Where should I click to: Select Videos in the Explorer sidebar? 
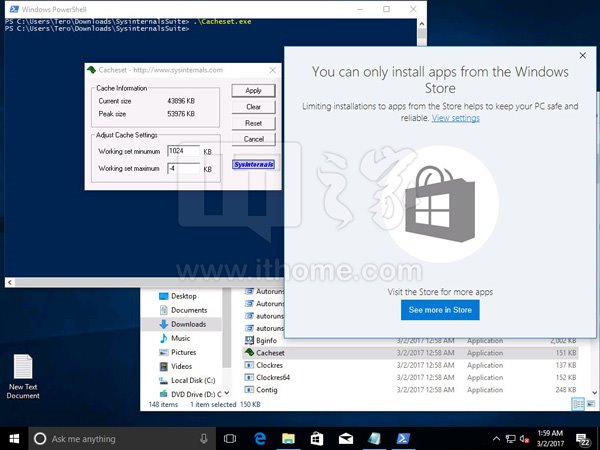(181, 367)
